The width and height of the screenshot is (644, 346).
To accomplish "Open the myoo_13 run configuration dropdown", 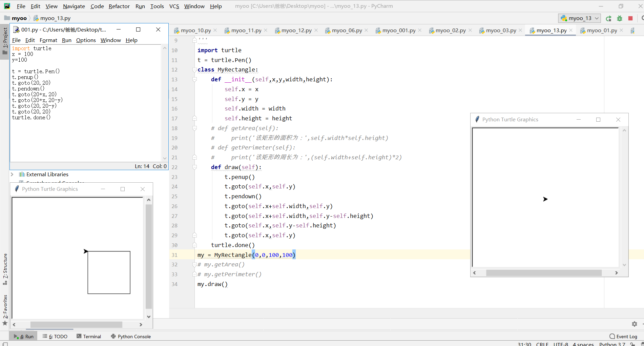I will coord(580,18).
